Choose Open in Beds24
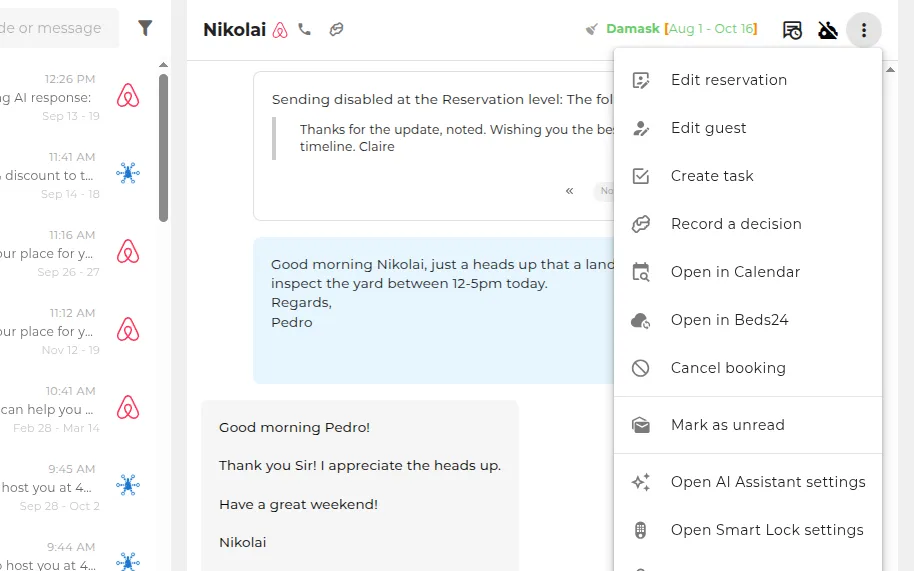914x571 pixels. (748, 320)
